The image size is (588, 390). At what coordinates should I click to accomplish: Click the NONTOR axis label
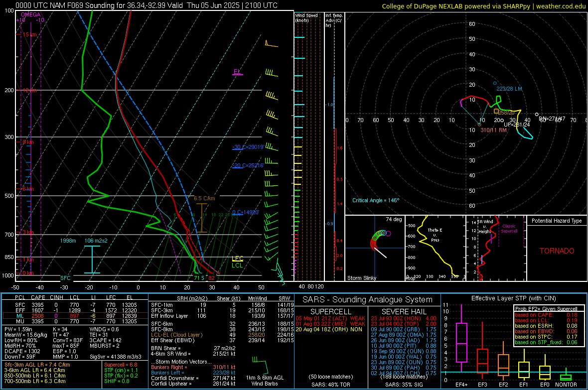coord(566,385)
